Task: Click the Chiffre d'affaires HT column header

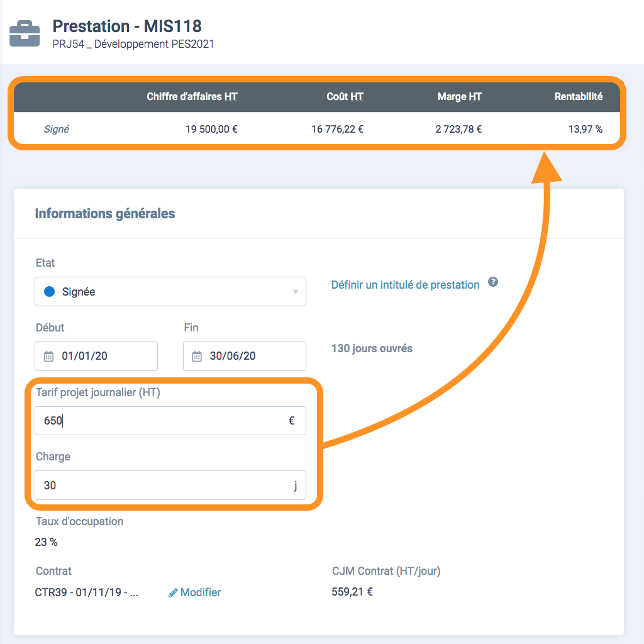Action: coord(192,96)
